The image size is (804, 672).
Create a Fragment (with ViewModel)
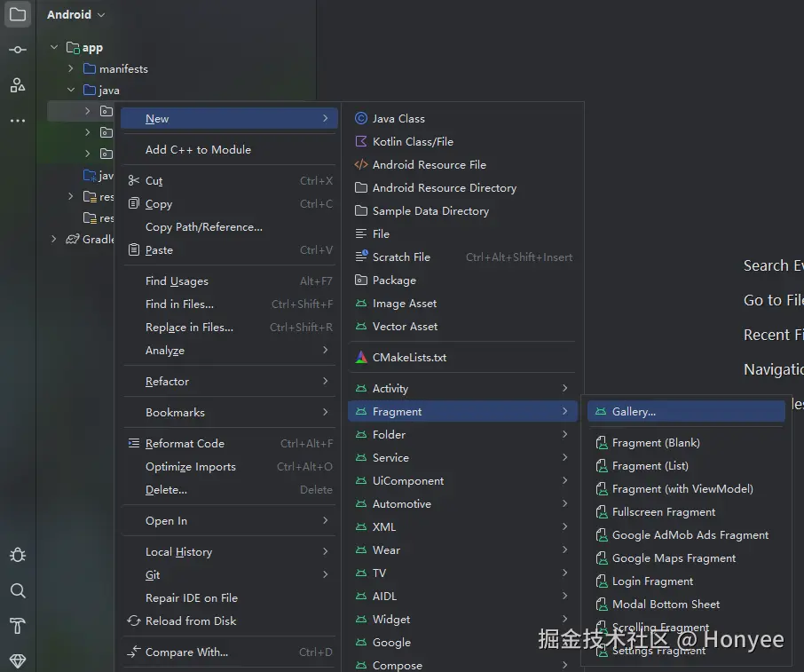[686, 489]
